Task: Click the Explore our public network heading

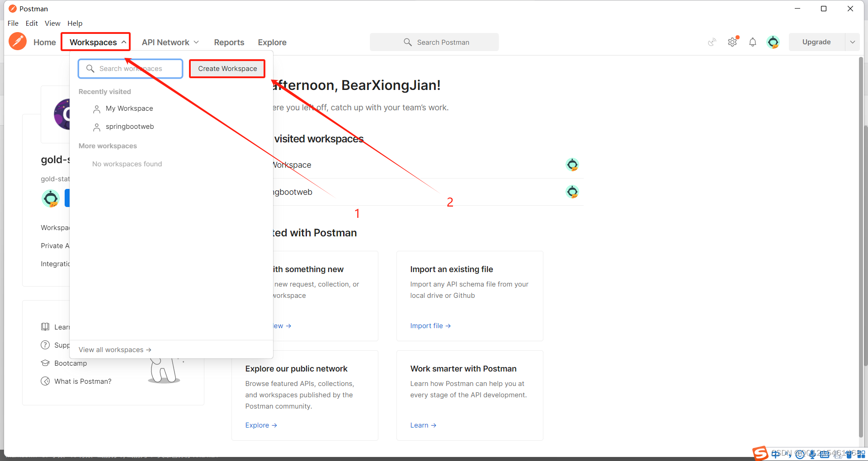Action: pos(296,369)
